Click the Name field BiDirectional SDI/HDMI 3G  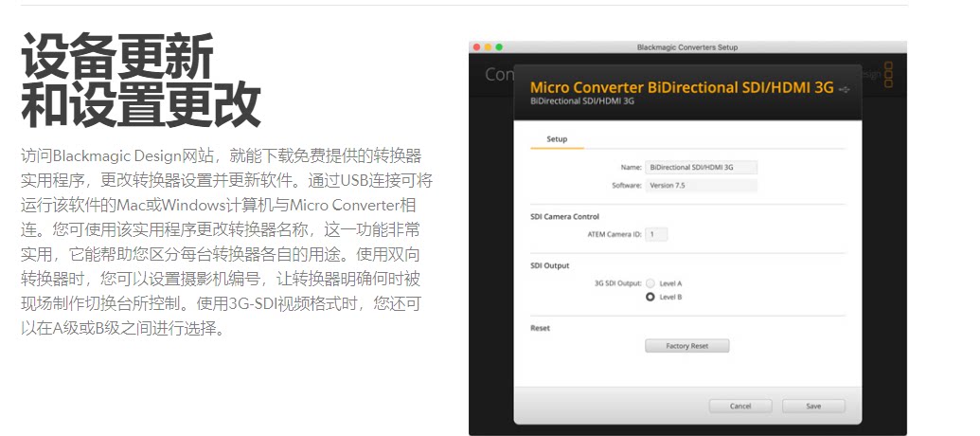point(702,168)
